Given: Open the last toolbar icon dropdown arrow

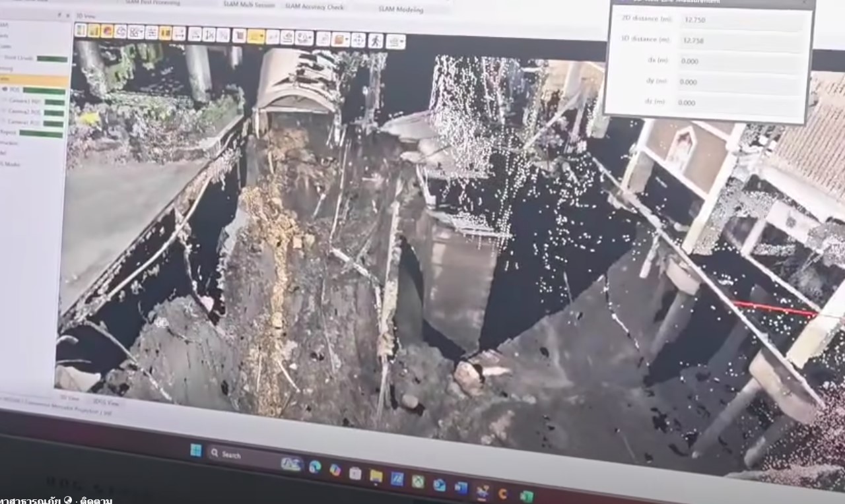Looking at the screenshot, I should point(402,42).
